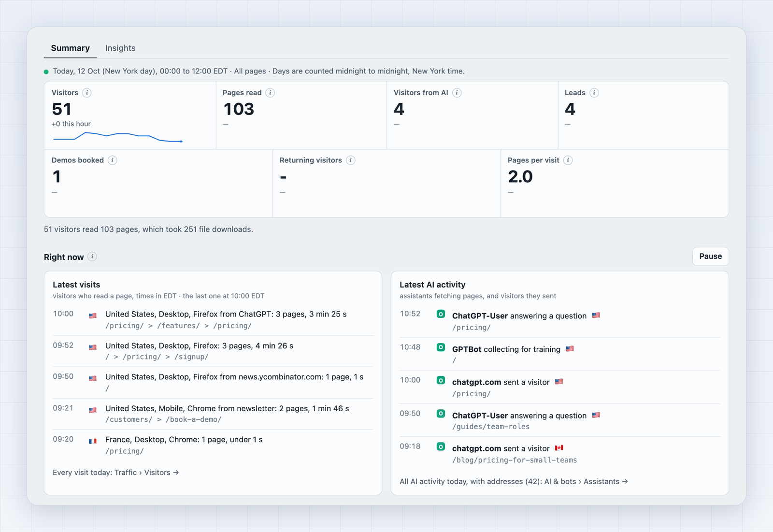This screenshot has height=532, width=773.
Task: Click the France flag on the 09:20 visit
Action: pos(93,441)
